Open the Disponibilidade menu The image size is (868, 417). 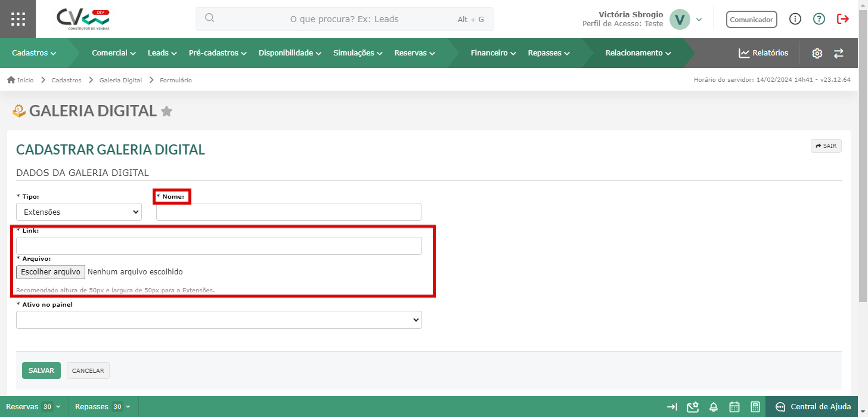click(290, 53)
